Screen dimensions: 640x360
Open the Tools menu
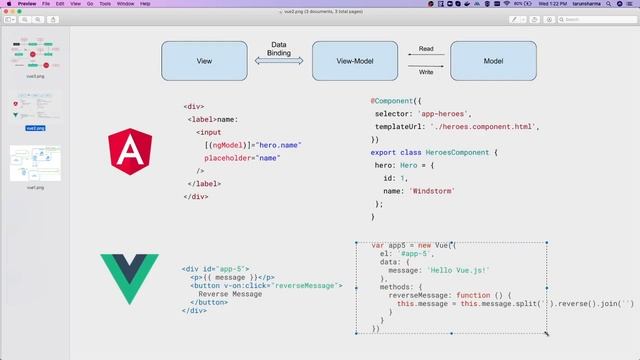(105, 4)
